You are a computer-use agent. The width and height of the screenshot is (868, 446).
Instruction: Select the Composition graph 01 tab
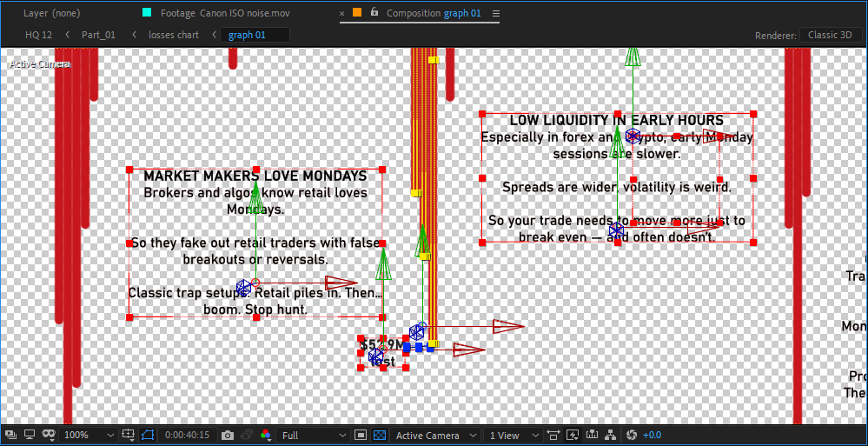click(434, 13)
